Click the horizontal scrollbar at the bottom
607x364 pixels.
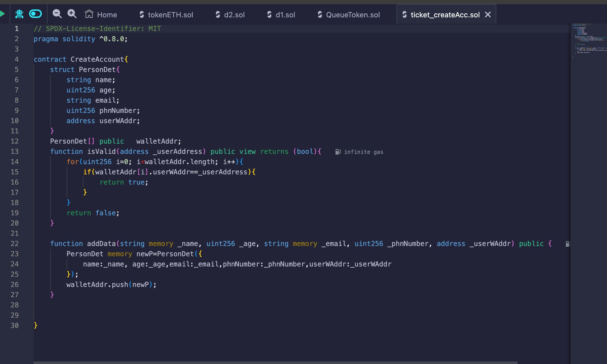coord(275,363)
